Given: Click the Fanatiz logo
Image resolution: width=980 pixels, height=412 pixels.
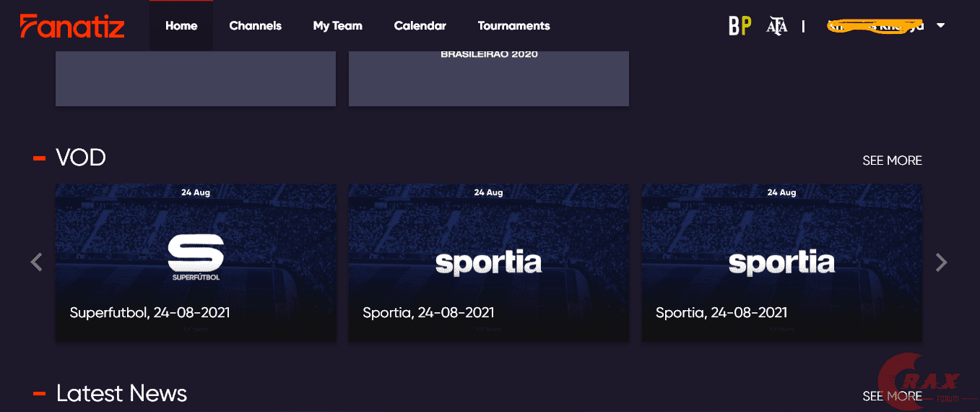Looking at the screenshot, I should pyautogui.click(x=72, y=26).
